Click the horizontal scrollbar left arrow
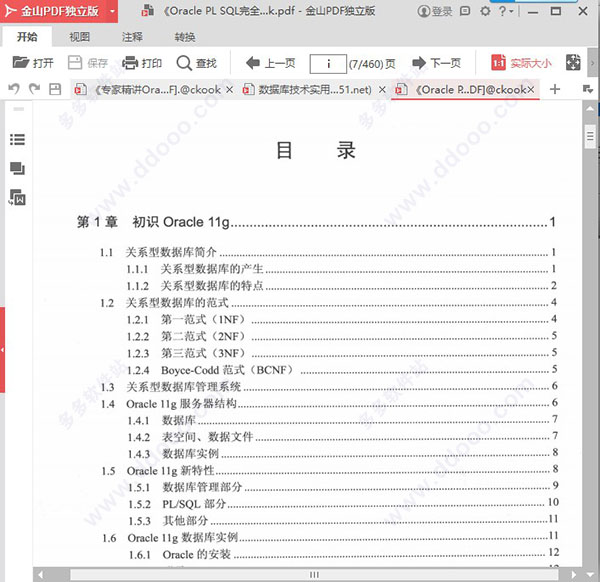This screenshot has height=582, width=600. click(41, 574)
